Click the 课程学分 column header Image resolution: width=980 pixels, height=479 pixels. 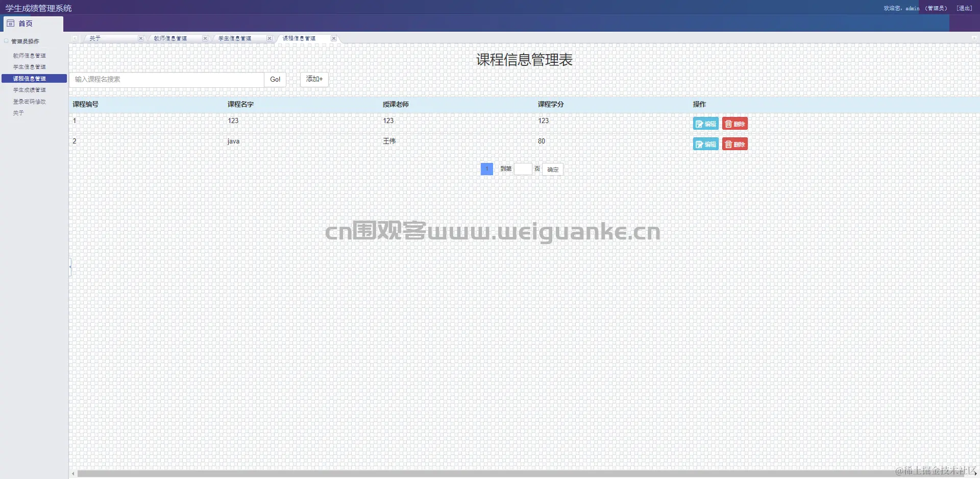(x=551, y=104)
